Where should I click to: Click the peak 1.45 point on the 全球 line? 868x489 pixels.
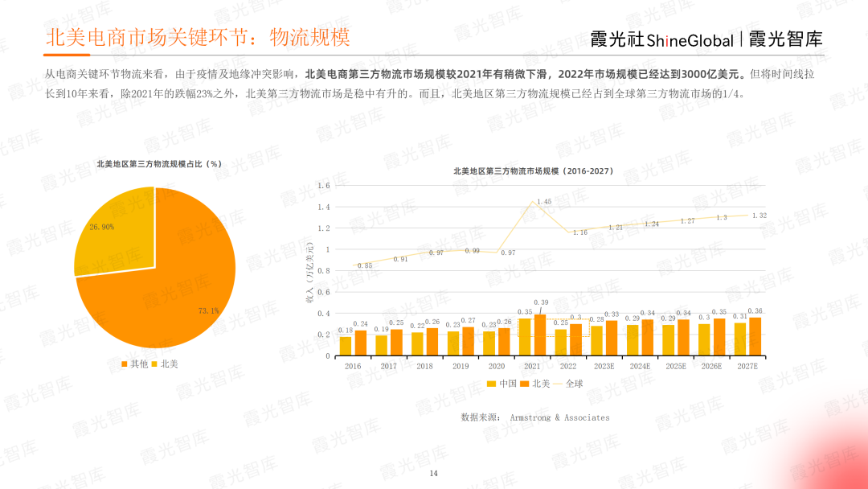[x=530, y=202]
